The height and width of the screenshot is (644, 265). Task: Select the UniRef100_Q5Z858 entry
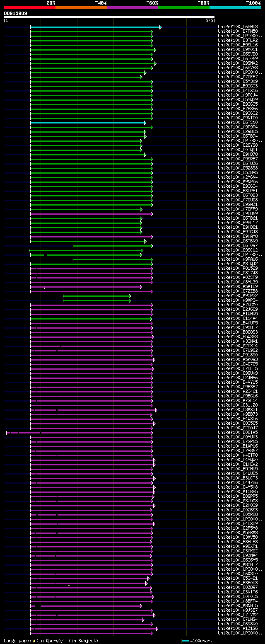tap(238, 168)
